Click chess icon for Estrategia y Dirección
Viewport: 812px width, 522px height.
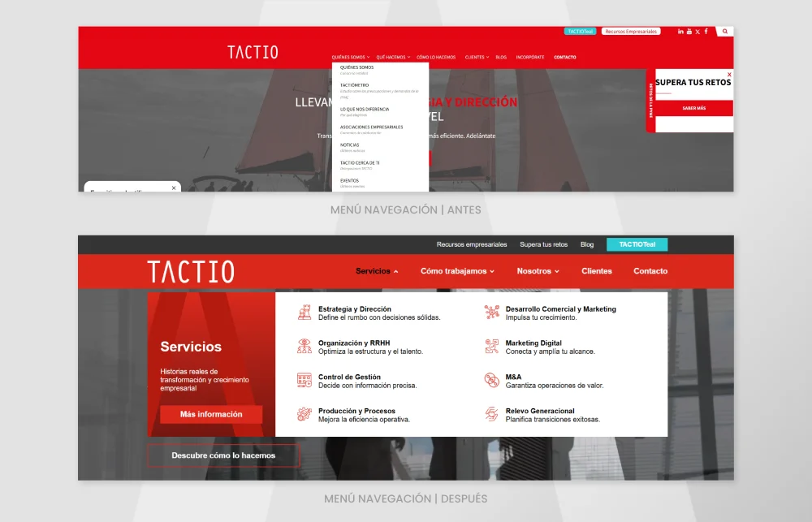pos(304,313)
